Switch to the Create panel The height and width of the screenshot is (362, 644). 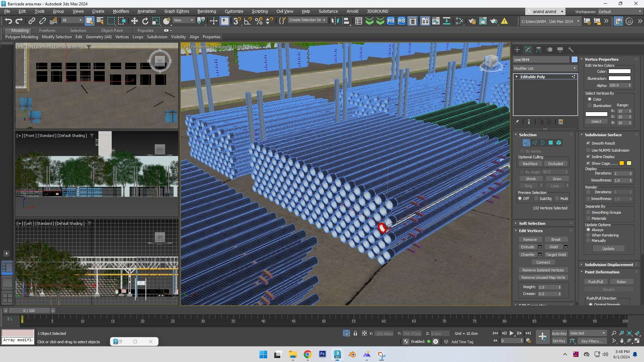pos(517,49)
